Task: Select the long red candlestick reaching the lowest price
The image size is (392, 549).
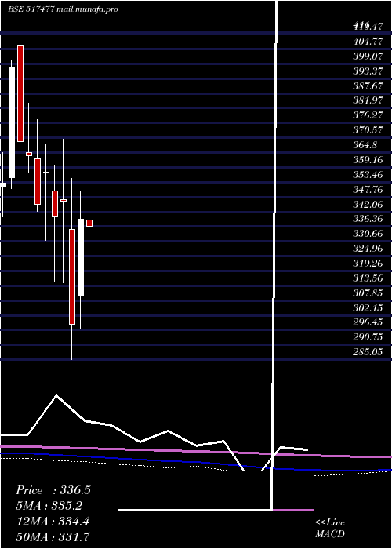Action: pyautogui.click(x=72, y=277)
